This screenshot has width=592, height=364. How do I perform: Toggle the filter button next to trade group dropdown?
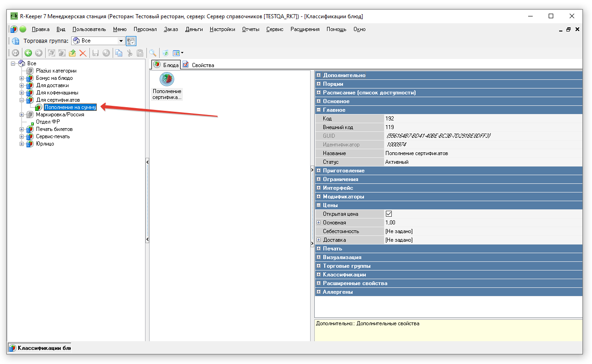click(131, 41)
